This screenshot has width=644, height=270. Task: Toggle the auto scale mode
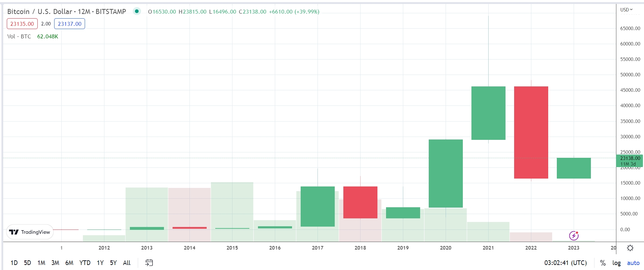tap(633, 263)
